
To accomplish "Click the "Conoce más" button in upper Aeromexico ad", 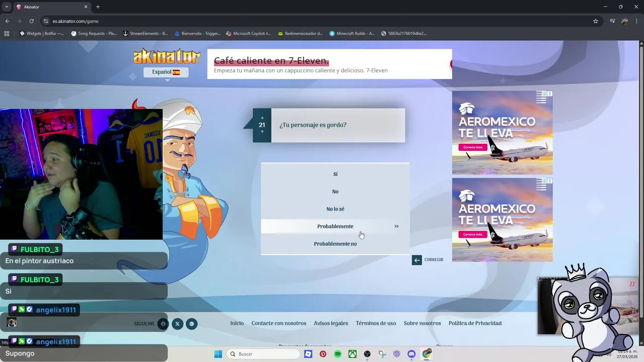I will click(472, 147).
